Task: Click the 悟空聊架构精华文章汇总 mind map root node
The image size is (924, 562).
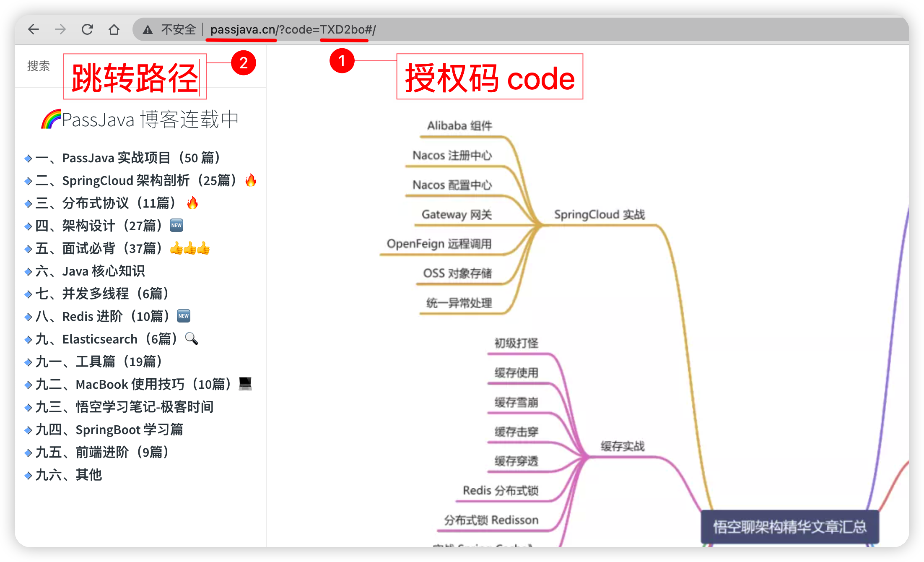Action: click(790, 527)
